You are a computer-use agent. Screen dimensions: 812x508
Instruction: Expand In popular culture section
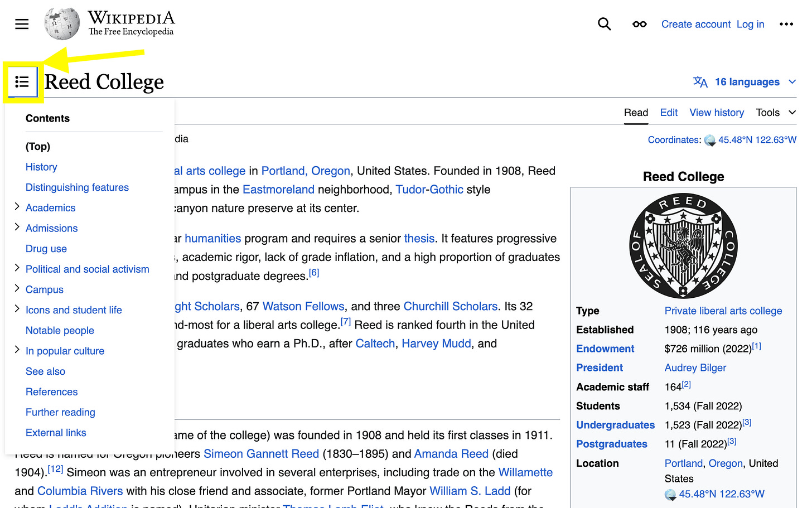tap(17, 350)
